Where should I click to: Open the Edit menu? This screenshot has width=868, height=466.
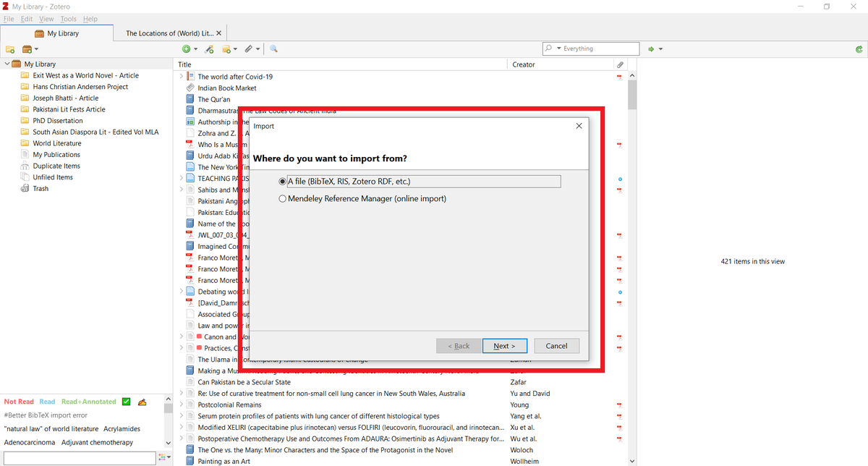[x=27, y=19]
